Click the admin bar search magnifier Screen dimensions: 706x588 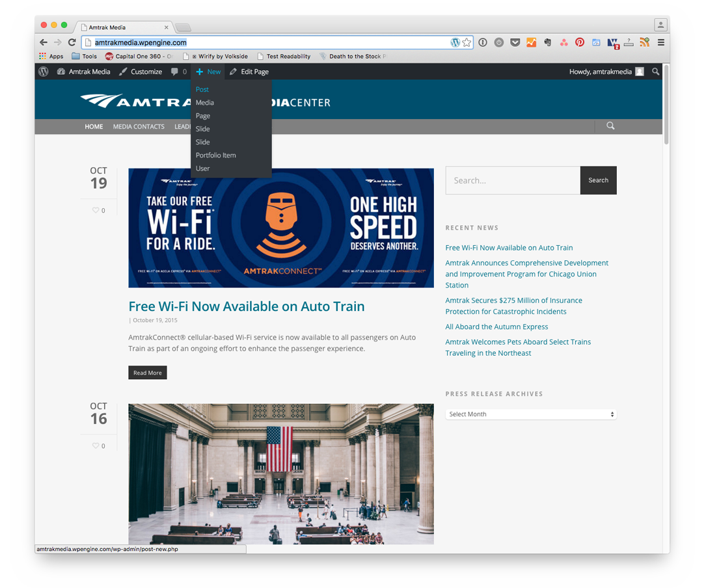pyautogui.click(x=656, y=72)
